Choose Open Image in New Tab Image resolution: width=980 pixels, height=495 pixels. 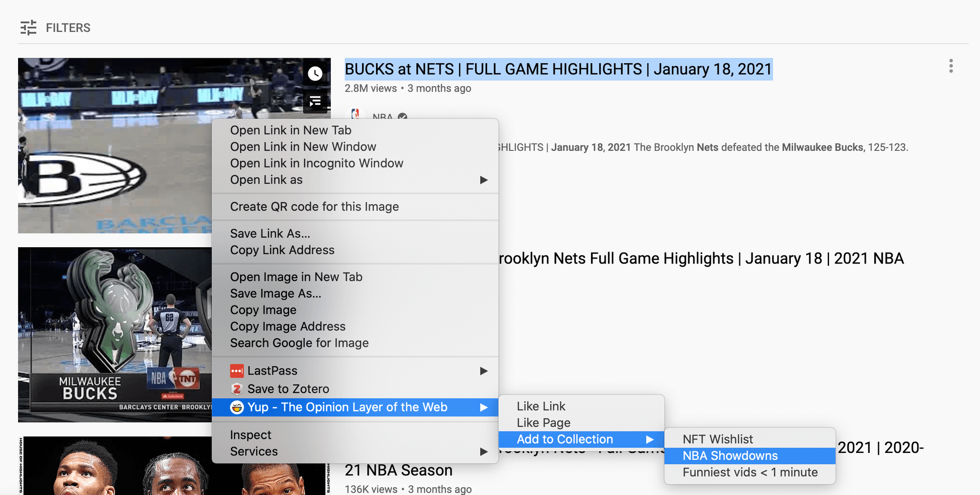tap(355, 277)
